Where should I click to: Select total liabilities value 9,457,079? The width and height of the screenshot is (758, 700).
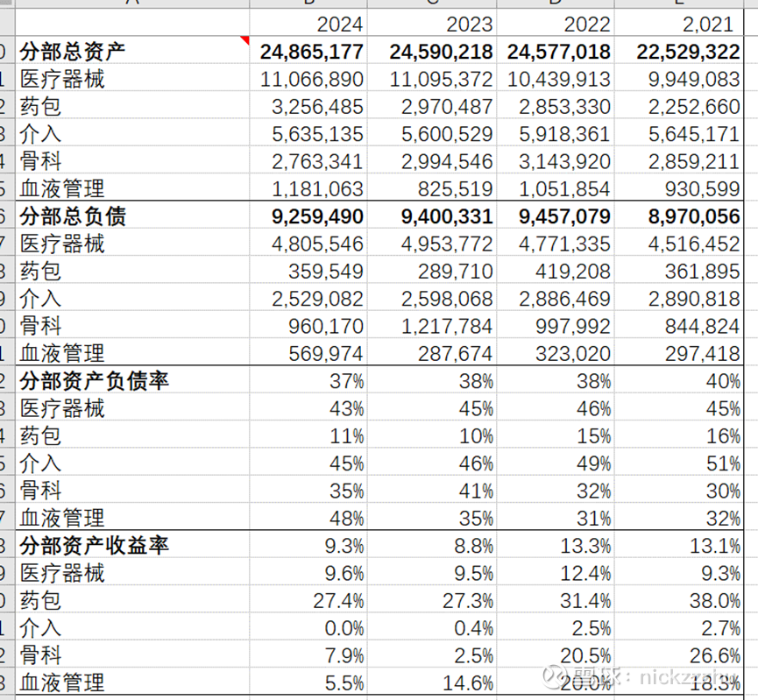click(x=556, y=216)
